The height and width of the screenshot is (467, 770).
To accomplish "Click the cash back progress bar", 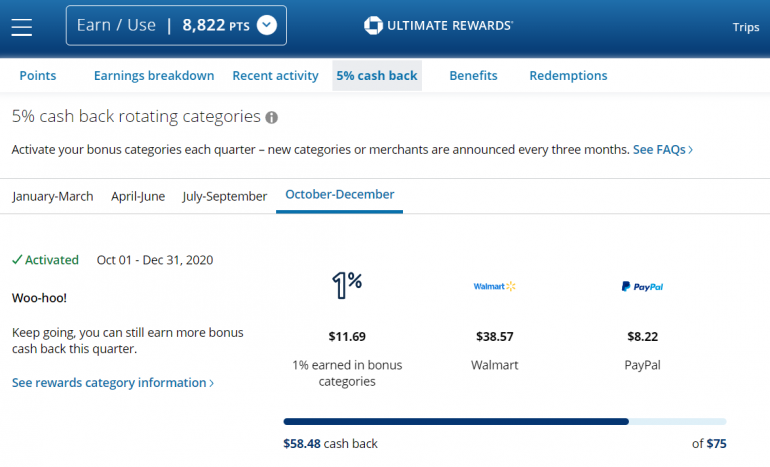I will pos(505,422).
